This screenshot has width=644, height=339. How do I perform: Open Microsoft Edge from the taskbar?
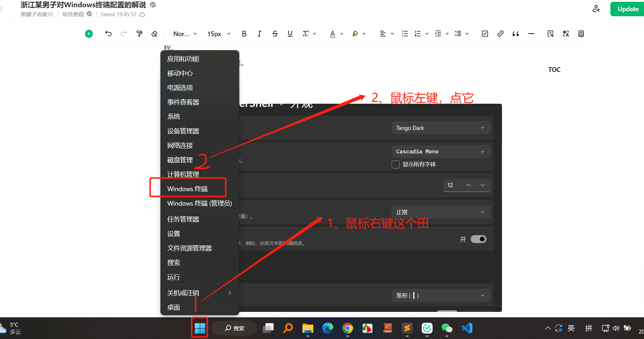[328, 328]
